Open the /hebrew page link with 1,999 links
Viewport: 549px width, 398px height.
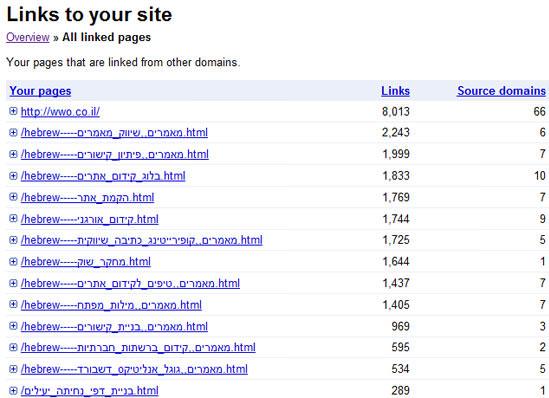point(114,154)
